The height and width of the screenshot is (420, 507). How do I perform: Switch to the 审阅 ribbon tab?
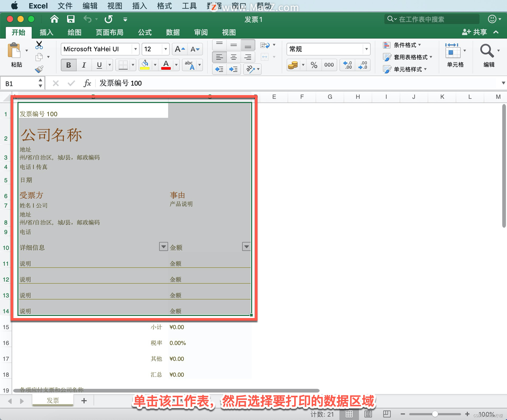coord(201,32)
